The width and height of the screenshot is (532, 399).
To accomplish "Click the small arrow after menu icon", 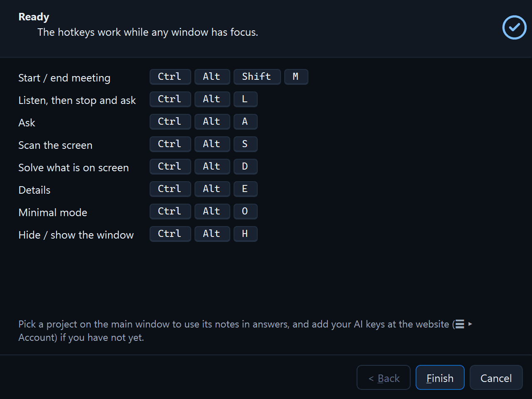I will click(x=470, y=324).
